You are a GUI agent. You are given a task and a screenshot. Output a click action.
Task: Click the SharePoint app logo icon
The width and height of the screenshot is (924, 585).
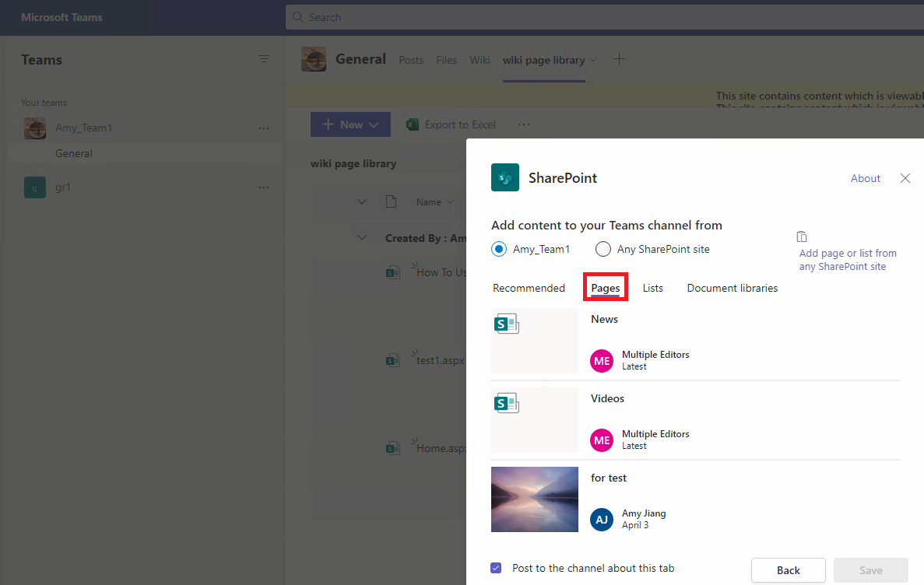(x=505, y=177)
